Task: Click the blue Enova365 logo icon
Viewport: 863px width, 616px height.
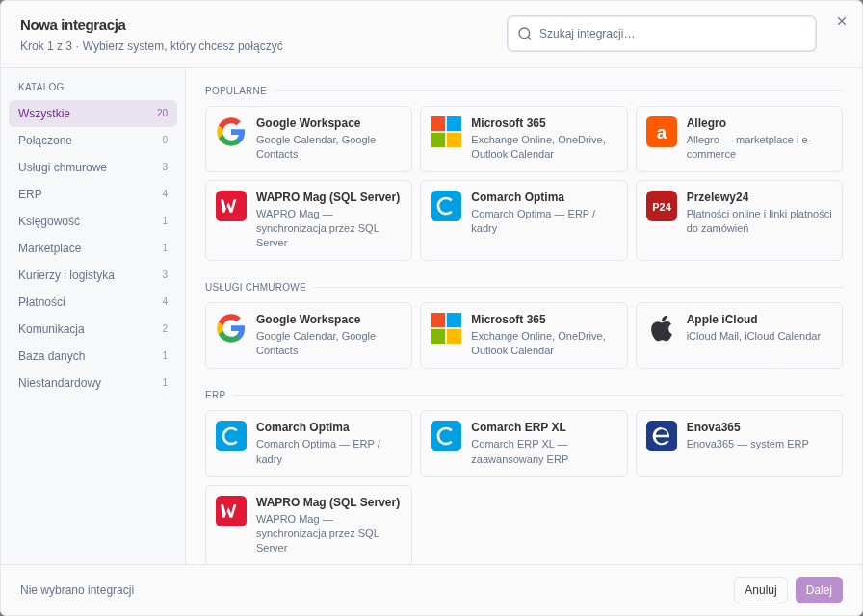Action: (662, 436)
